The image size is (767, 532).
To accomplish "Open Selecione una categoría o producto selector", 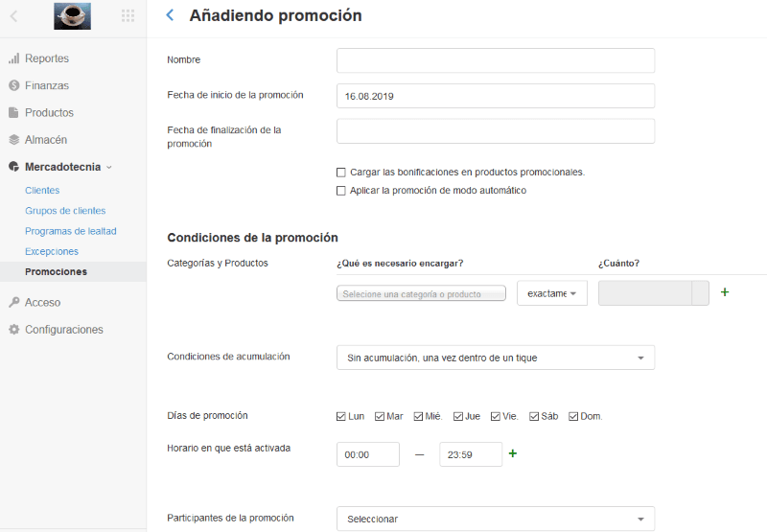I will pos(421,293).
